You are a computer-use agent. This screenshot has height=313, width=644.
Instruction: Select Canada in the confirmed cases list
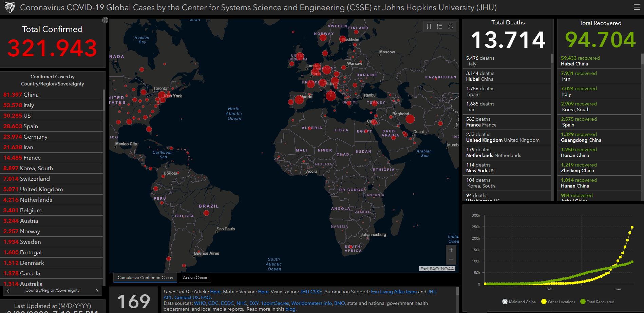(51, 273)
